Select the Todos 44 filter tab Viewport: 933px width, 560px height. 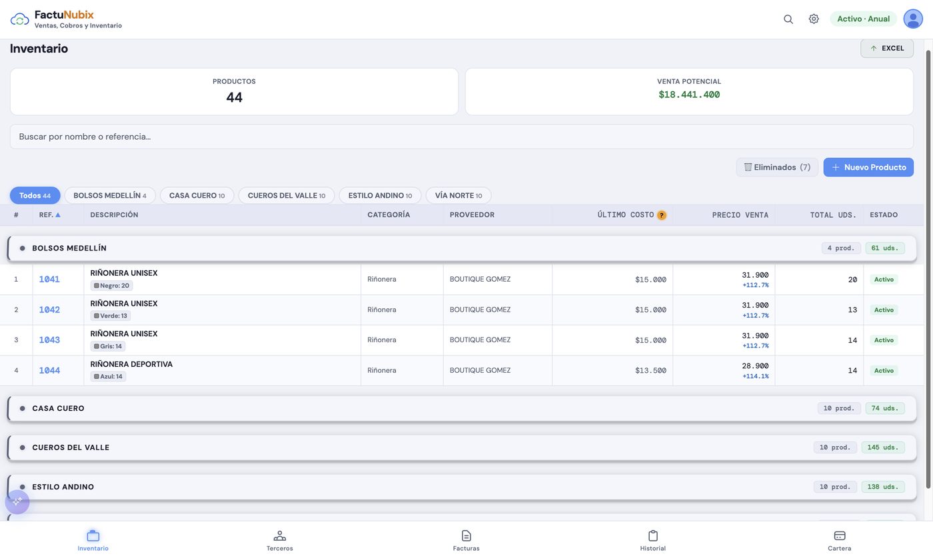click(35, 196)
